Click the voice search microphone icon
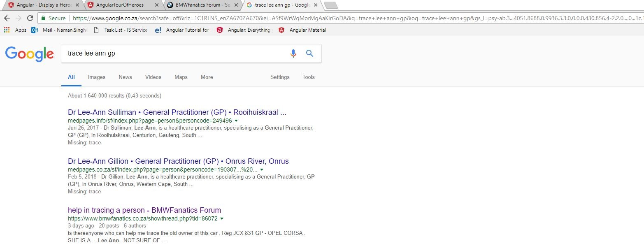 click(x=293, y=53)
